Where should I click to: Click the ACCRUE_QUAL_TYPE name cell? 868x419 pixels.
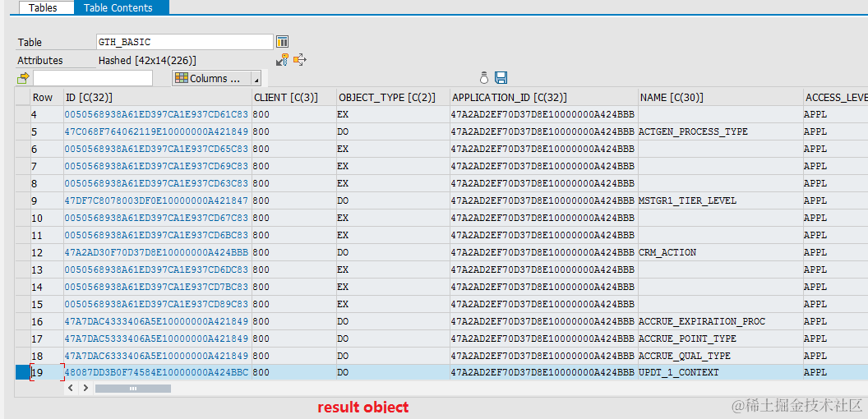720,356
